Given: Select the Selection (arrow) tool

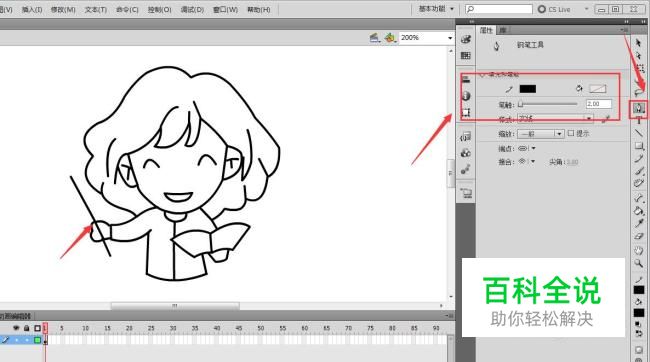Looking at the screenshot, I should click(x=638, y=43).
